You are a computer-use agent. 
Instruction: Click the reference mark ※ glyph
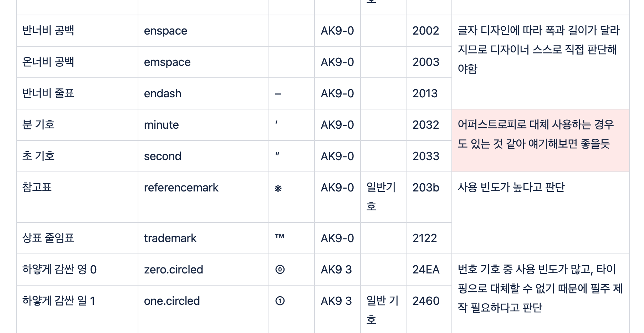click(x=278, y=188)
